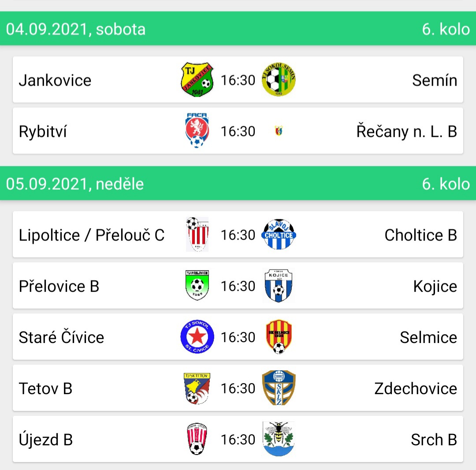
Task: Tap the Zdechovice team name
Action: click(x=416, y=388)
